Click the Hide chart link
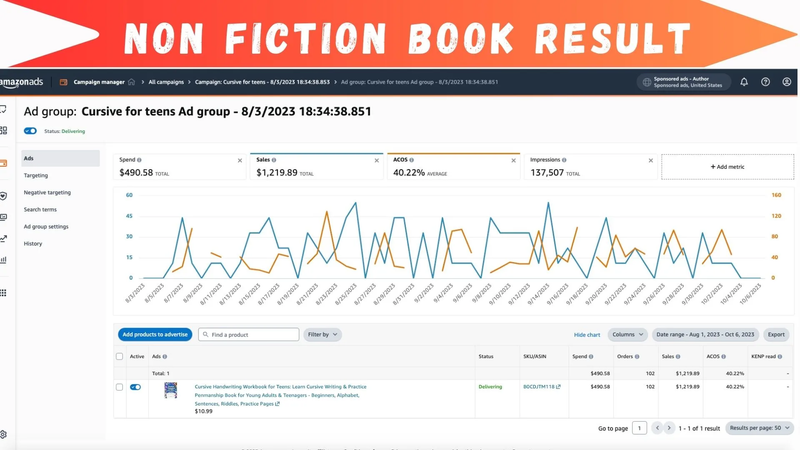The height and width of the screenshot is (450, 800). tap(587, 335)
